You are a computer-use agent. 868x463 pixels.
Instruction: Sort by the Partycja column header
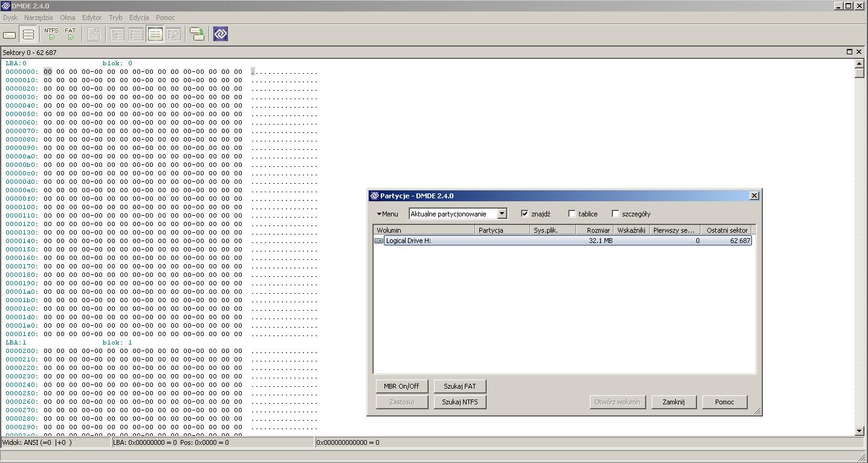(503, 230)
